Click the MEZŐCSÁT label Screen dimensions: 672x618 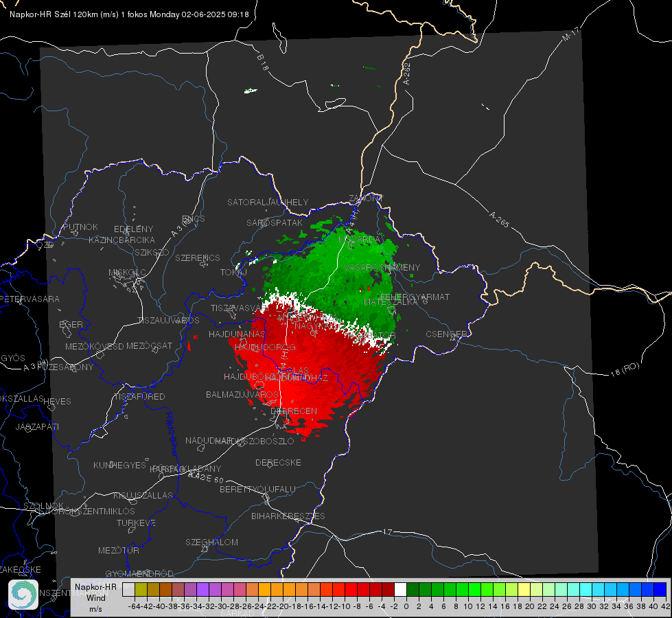149,345
